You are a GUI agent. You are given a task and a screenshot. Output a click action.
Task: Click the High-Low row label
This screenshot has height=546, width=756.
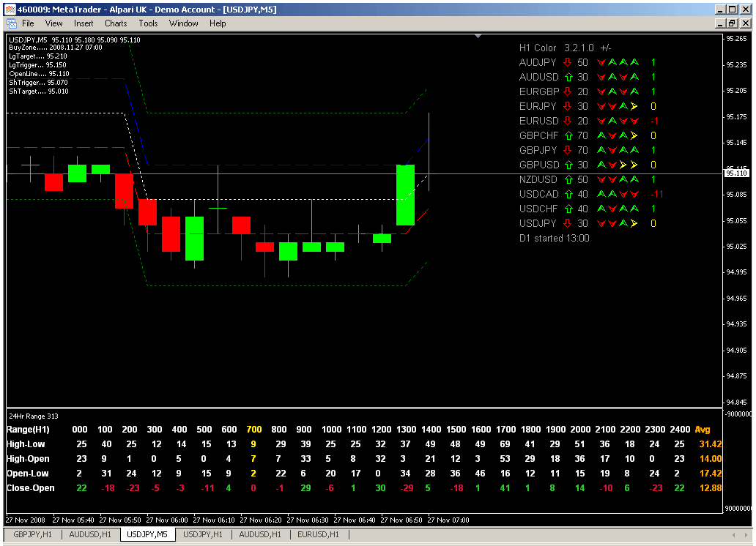(26, 444)
